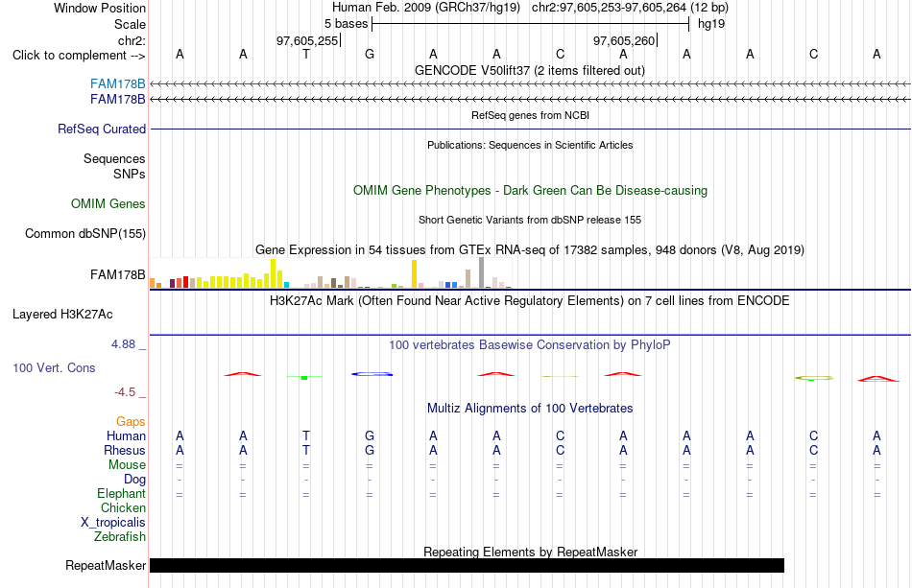Open the light-blue FAM178B GENCODE track label
Screen dimensions: 912x588
117,83
